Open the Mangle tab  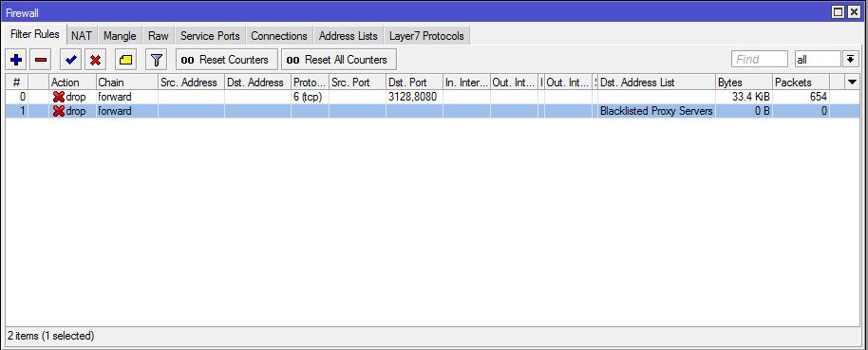pos(120,36)
